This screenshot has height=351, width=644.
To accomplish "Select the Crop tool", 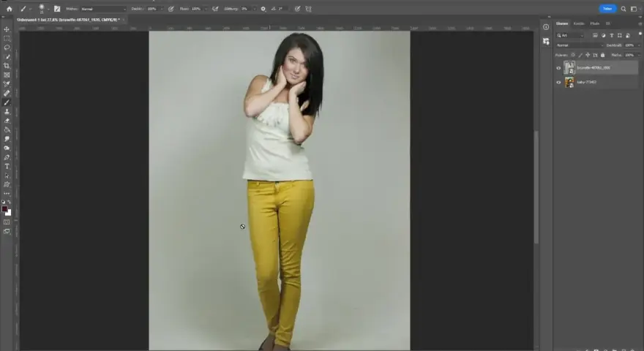I will click(7, 66).
